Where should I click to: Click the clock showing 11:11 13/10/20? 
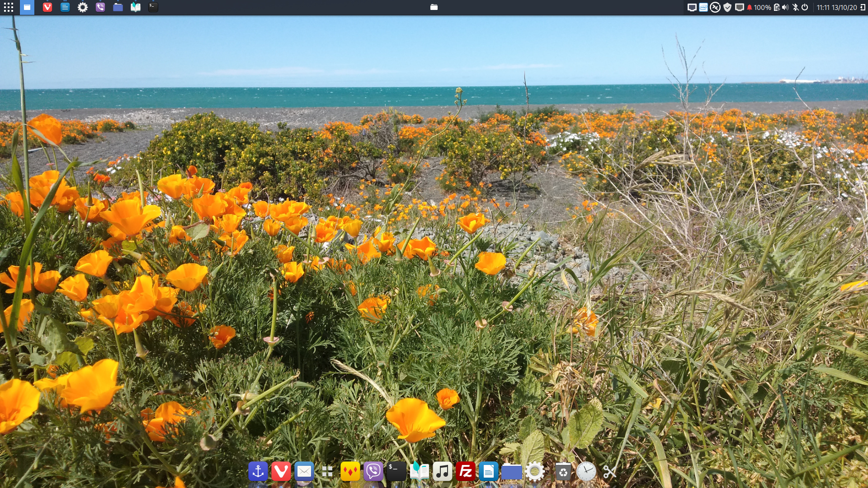(x=837, y=8)
